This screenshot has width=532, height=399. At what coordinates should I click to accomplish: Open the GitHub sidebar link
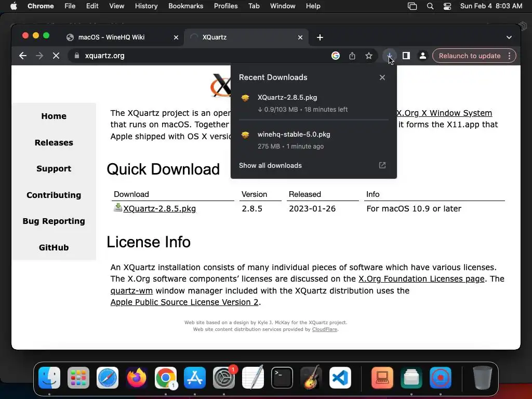(54, 247)
